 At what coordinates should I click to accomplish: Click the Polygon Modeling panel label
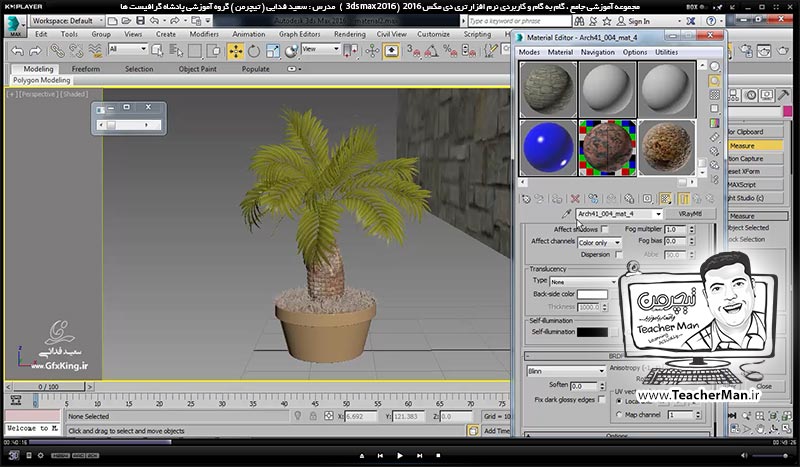coord(41,80)
